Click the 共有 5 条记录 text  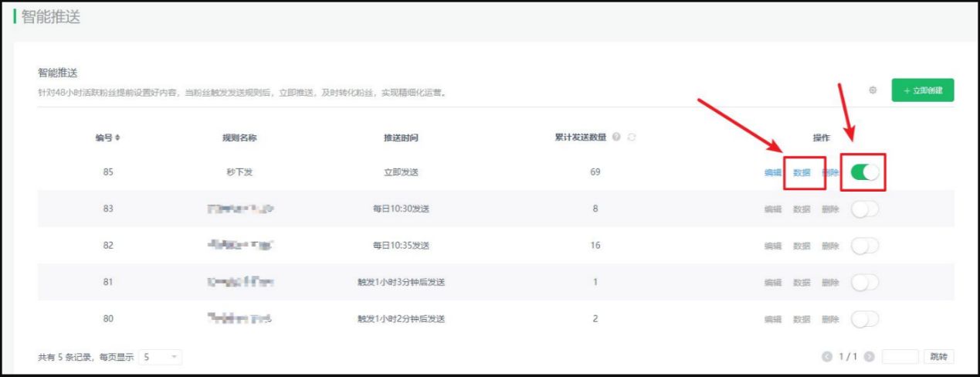point(65,357)
